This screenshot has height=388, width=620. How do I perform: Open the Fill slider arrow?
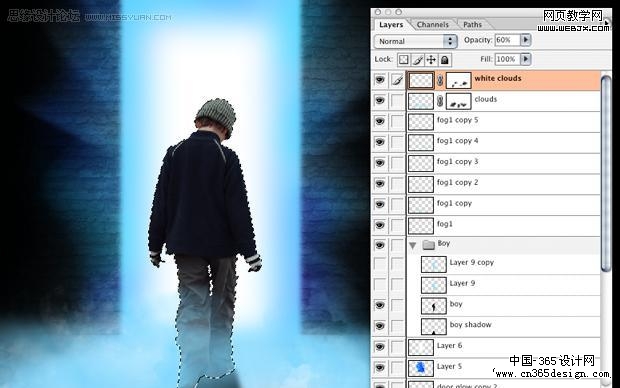(525, 59)
